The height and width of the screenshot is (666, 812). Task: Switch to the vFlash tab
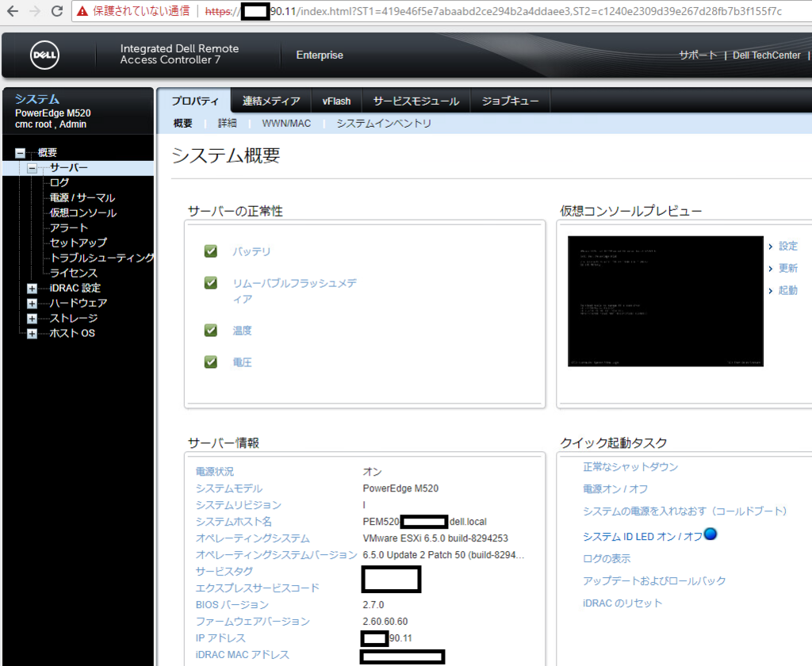[x=336, y=101]
